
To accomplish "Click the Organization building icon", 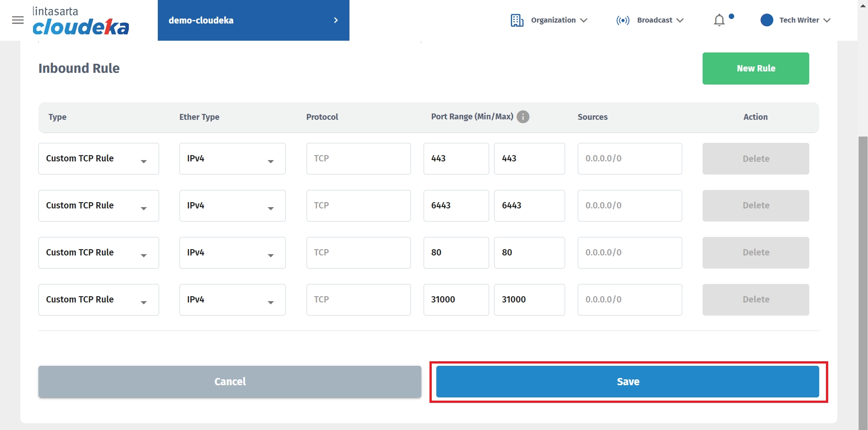I will point(517,20).
